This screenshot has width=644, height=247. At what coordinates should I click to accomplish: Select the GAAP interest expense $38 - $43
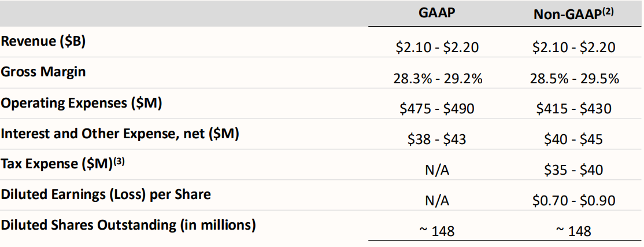(x=437, y=139)
